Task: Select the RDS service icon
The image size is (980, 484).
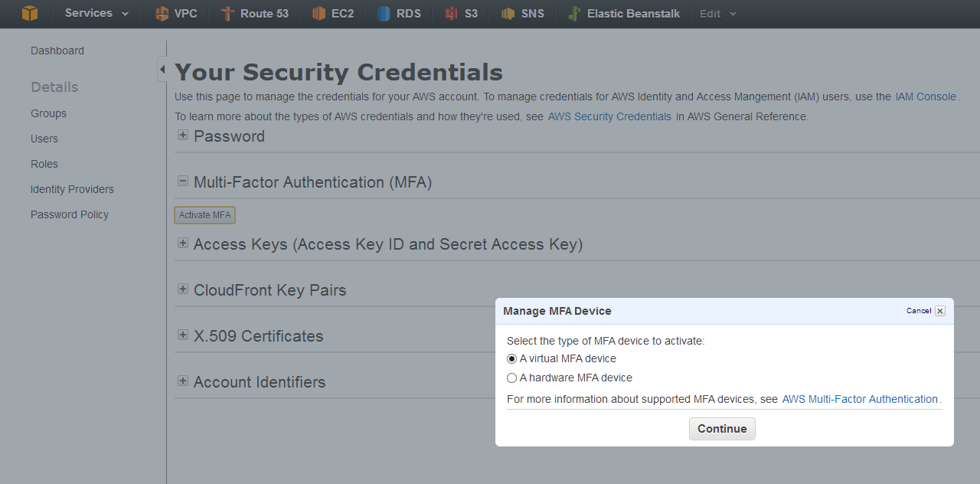Action: tap(398, 13)
